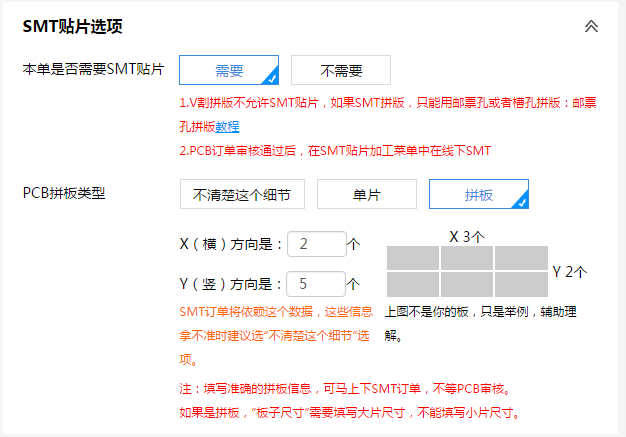
Task: Click the X（横）direction count input
Action: point(315,244)
